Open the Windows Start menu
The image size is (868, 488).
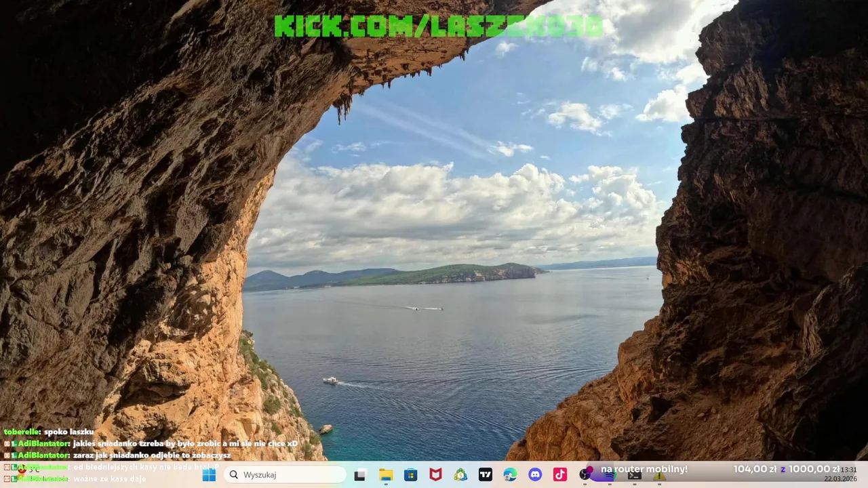[x=209, y=475]
